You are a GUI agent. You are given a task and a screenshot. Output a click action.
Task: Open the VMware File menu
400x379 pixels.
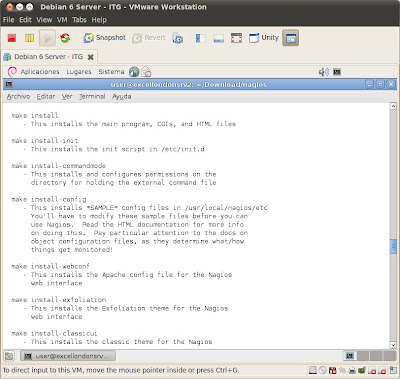(8, 20)
